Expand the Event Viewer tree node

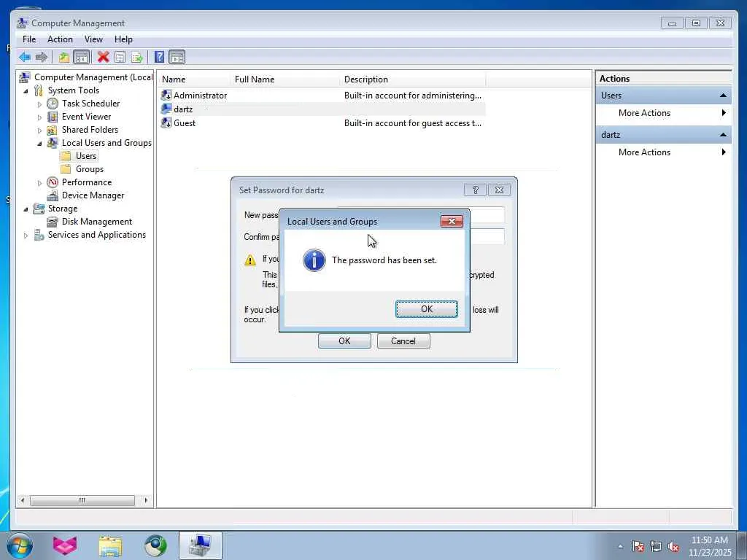[x=39, y=117]
